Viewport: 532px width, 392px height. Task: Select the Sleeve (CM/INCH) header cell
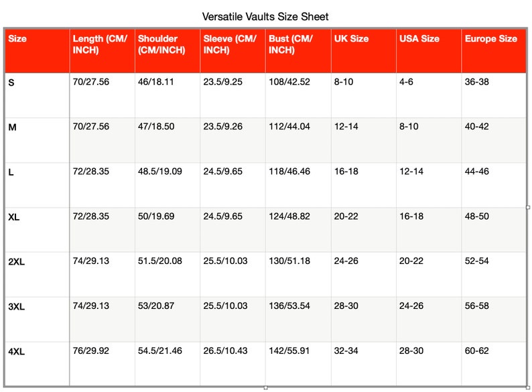[x=232, y=51]
